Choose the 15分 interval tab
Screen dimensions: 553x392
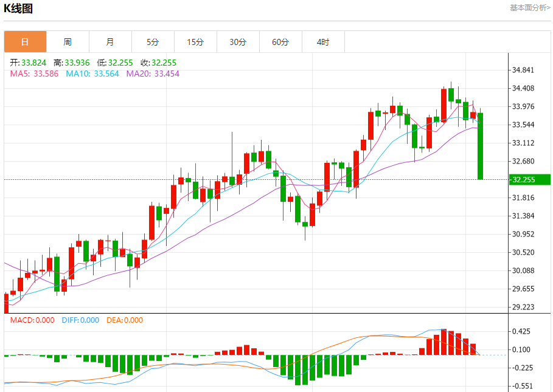(195, 42)
